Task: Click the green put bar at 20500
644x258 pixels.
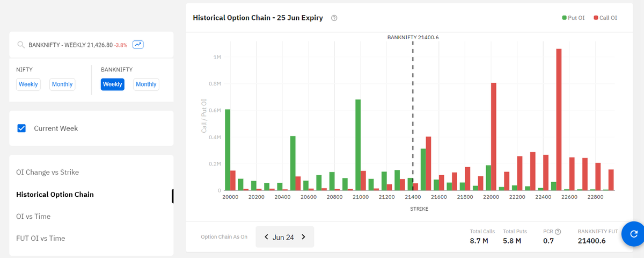Action: [293, 163]
